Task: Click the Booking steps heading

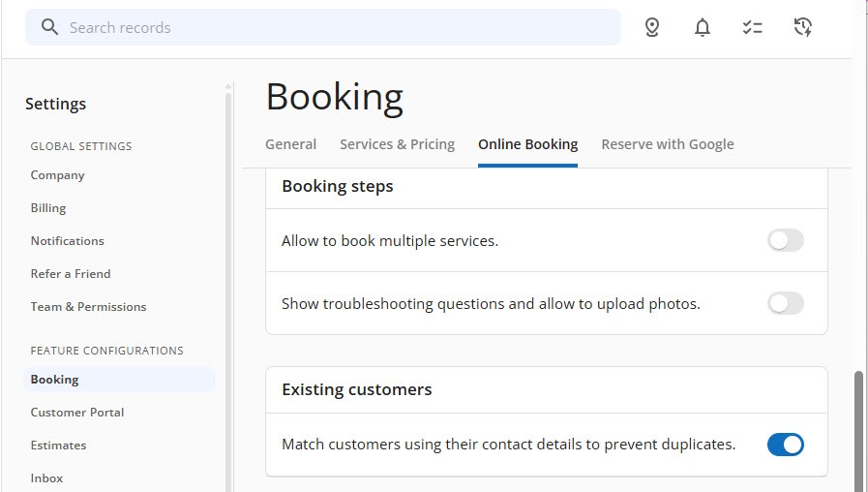Action: pos(337,186)
